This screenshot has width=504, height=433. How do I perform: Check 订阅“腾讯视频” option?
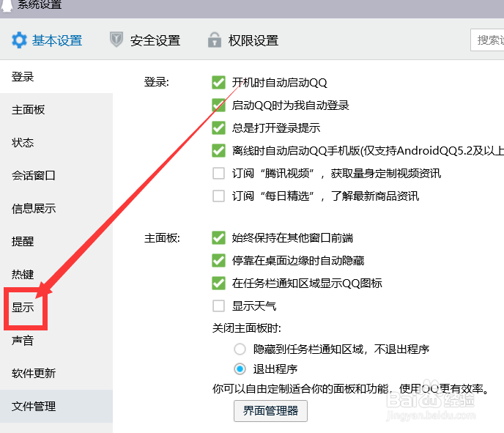point(218,173)
